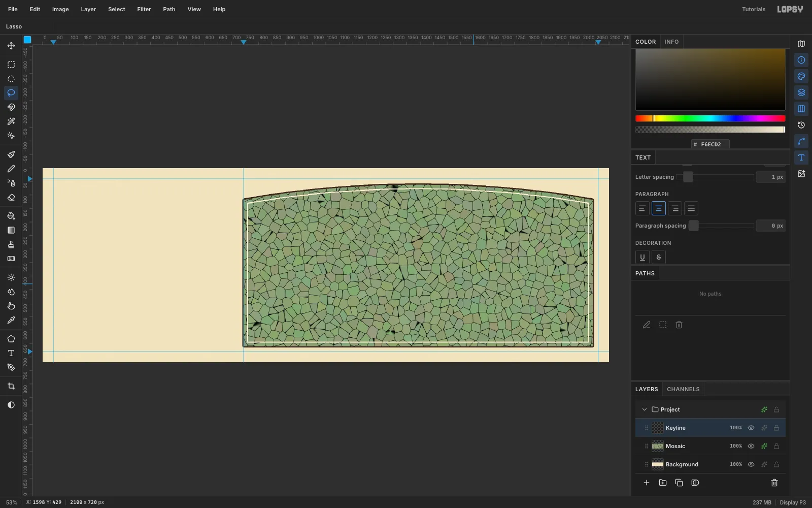This screenshot has width=812, height=508.
Task: Open the Path menu
Action: coord(169,9)
